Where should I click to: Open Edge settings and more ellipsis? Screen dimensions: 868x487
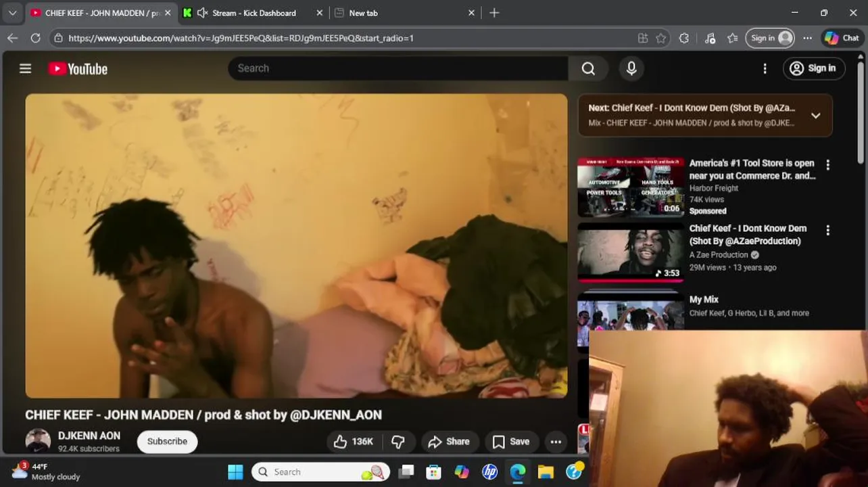coord(807,38)
